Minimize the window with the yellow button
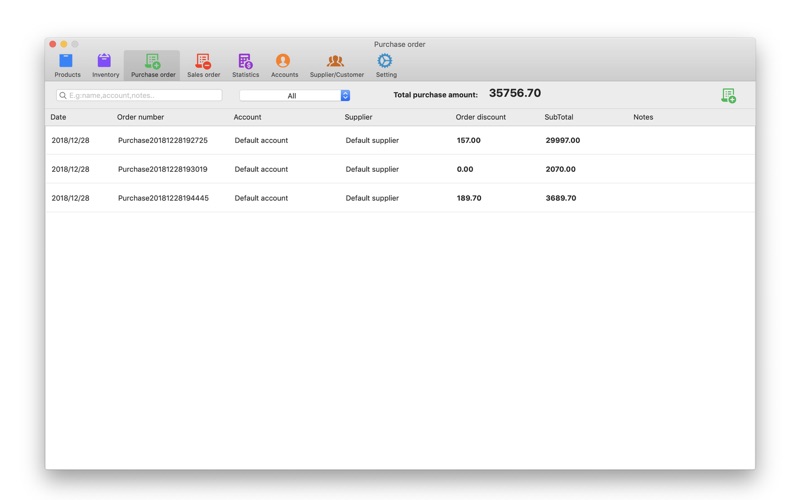This screenshot has width=800, height=500. (64, 44)
